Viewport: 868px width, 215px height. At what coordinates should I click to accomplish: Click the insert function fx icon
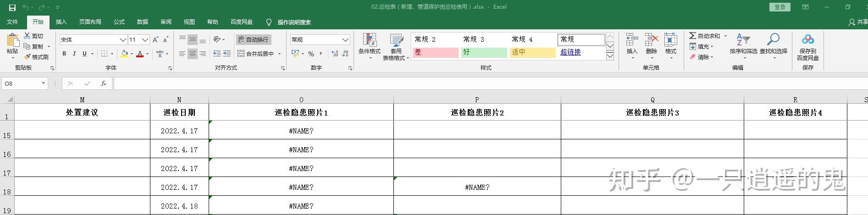104,83
